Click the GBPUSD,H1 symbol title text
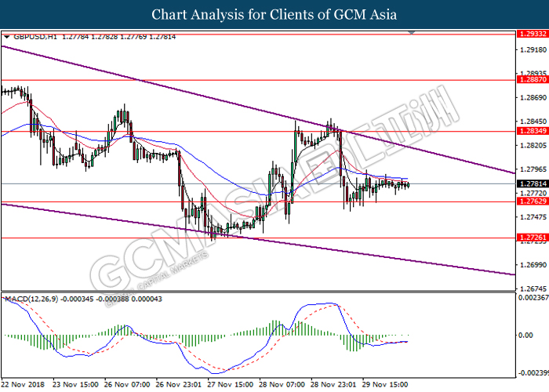Viewport: 549px width, 392px height. [x=35, y=37]
